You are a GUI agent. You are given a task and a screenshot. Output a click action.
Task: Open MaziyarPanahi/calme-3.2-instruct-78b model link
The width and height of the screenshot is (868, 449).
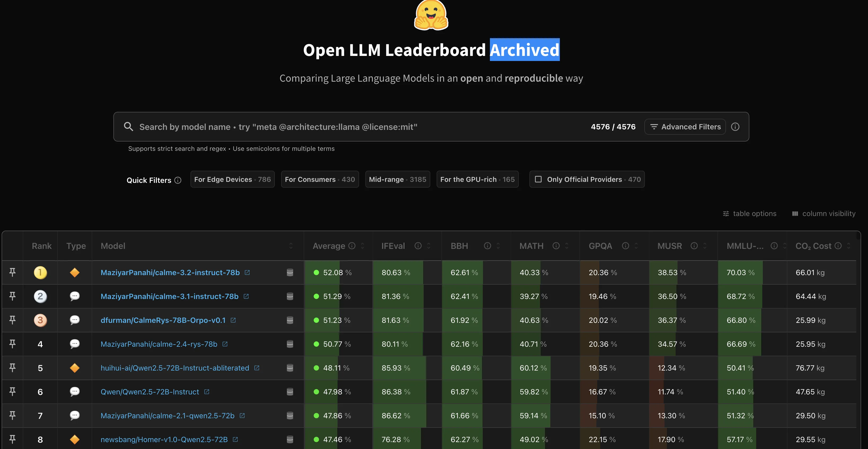coord(170,272)
